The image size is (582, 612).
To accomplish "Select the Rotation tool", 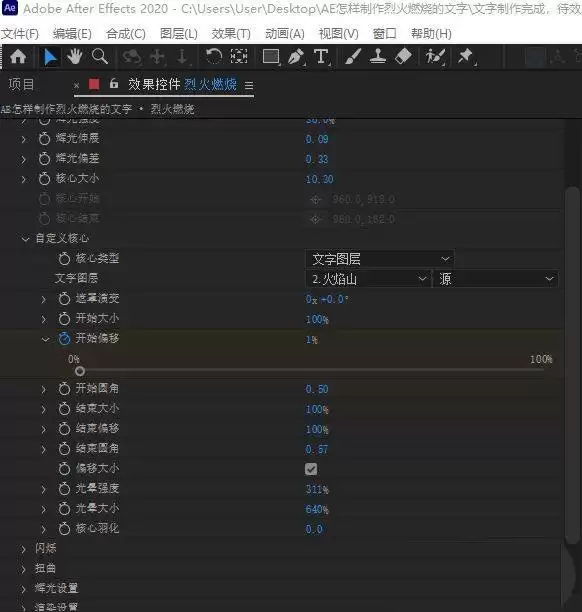I will 214,57.
